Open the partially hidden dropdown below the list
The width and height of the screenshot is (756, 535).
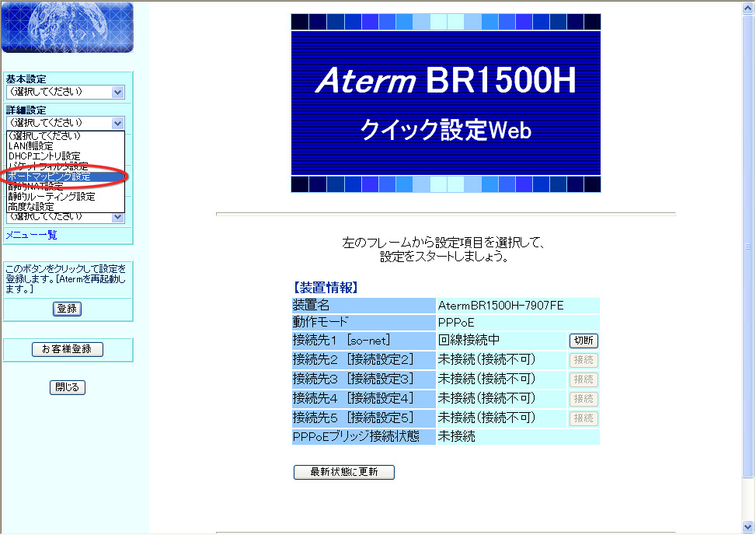[117, 218]
